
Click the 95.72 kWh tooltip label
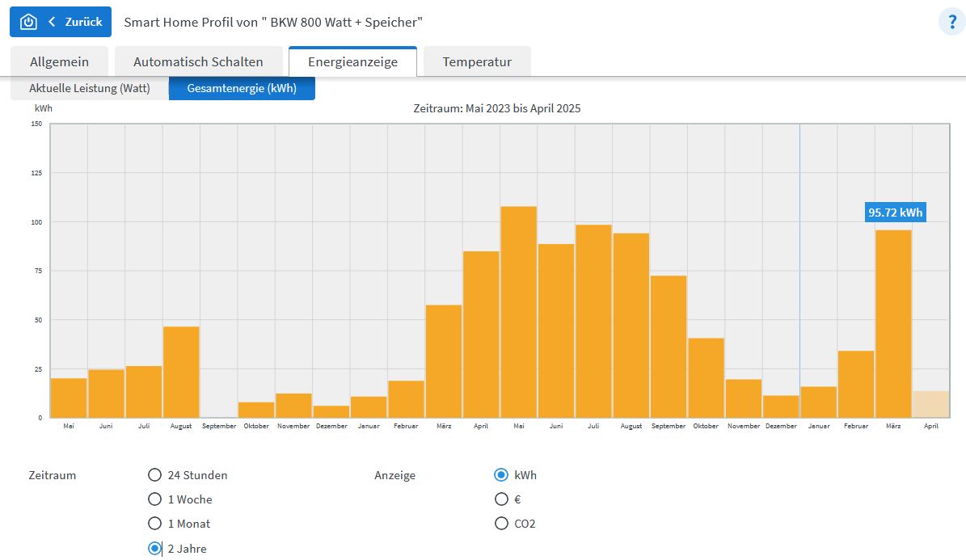pos(895,213)
